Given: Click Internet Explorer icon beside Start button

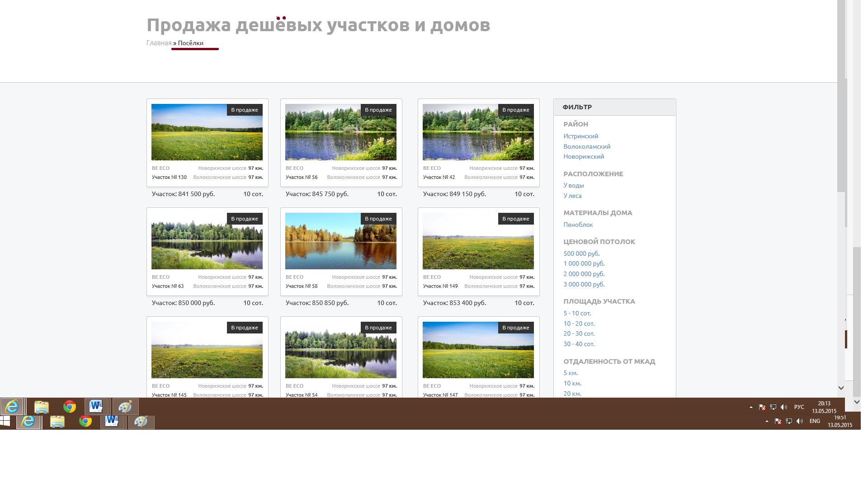Looking at the screenshot, I should coord(28,422).
